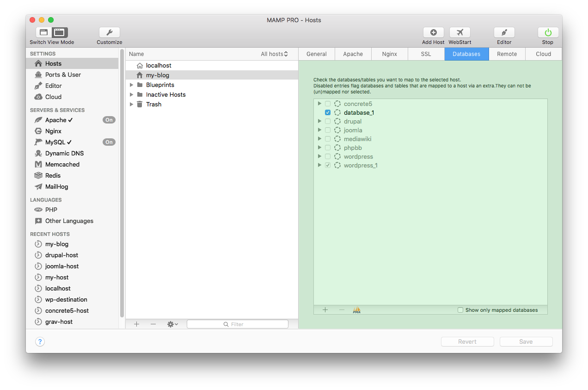This screenshot has height=390, width=588.
Task: Click the Add Host toolbar icon
Action: (433, 32)
